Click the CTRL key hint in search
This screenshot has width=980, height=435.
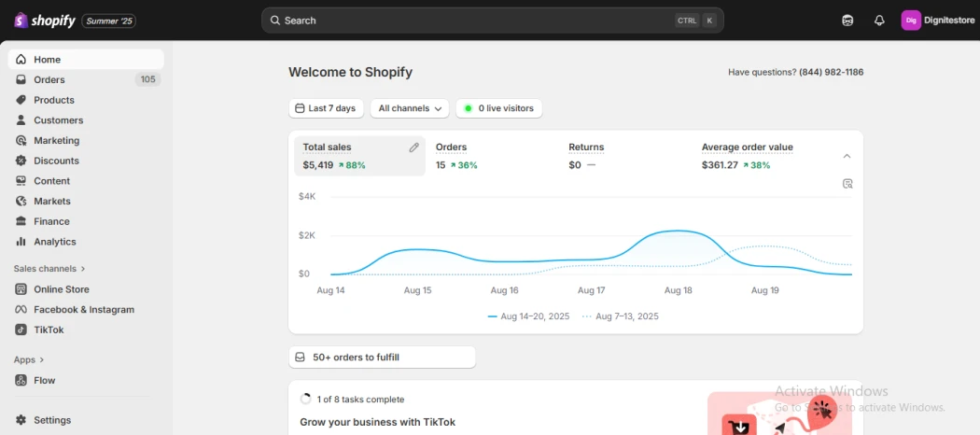[687, 21]
